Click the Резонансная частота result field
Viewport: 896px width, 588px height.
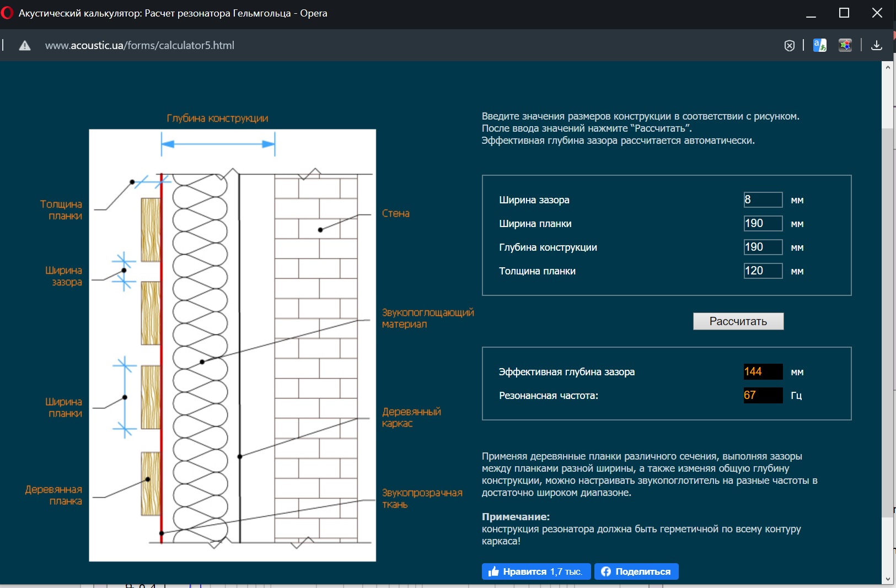click(x=763, y=395)
